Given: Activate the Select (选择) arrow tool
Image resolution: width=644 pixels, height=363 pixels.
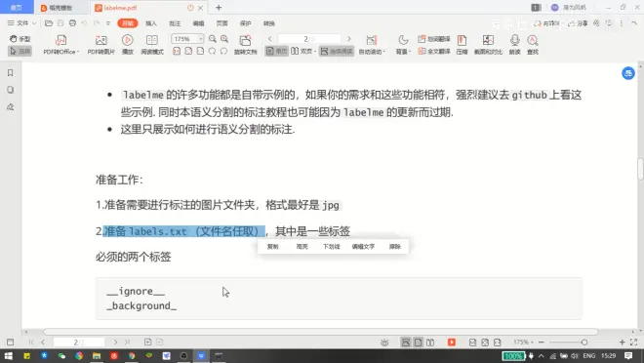Looking at the screenshot, I should click(x=20, y=51).
